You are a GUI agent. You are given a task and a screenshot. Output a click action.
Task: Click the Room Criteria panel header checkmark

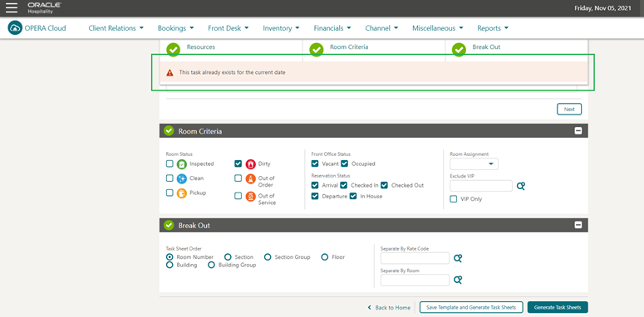click(169, 131)
